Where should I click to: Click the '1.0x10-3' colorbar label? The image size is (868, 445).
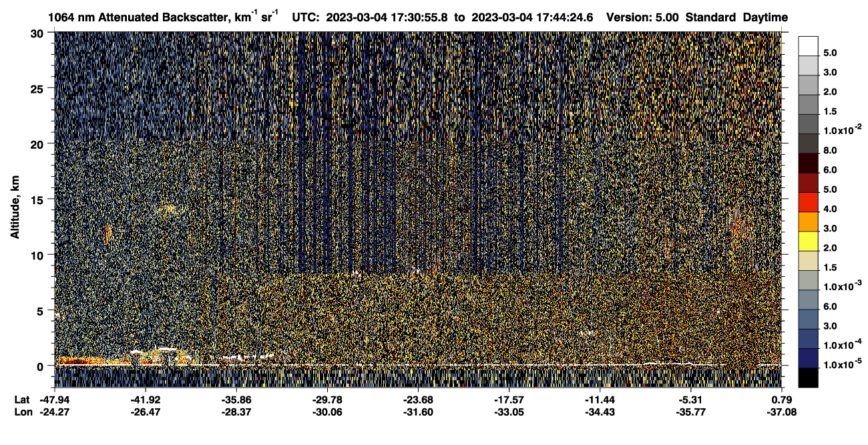(842, 286)
